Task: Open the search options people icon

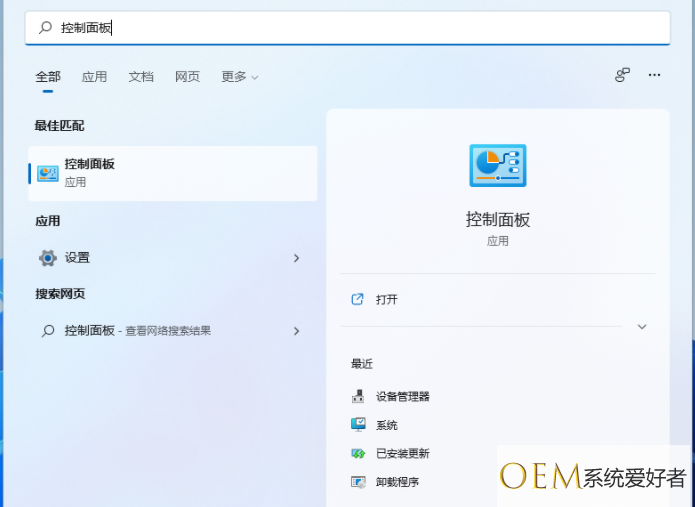Action: [x=622, y=75]
